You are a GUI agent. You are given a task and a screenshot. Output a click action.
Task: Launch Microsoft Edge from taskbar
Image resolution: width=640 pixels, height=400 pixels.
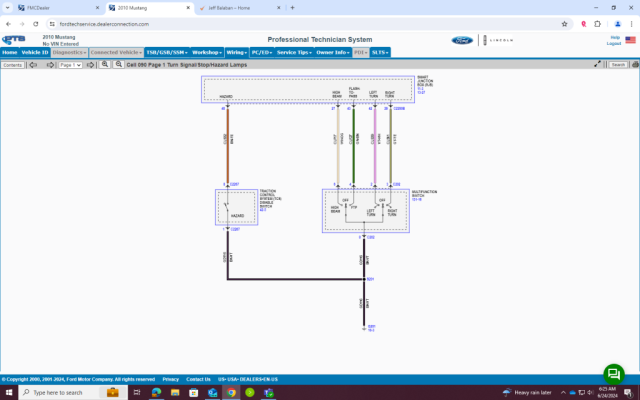[x=156, y=392]
